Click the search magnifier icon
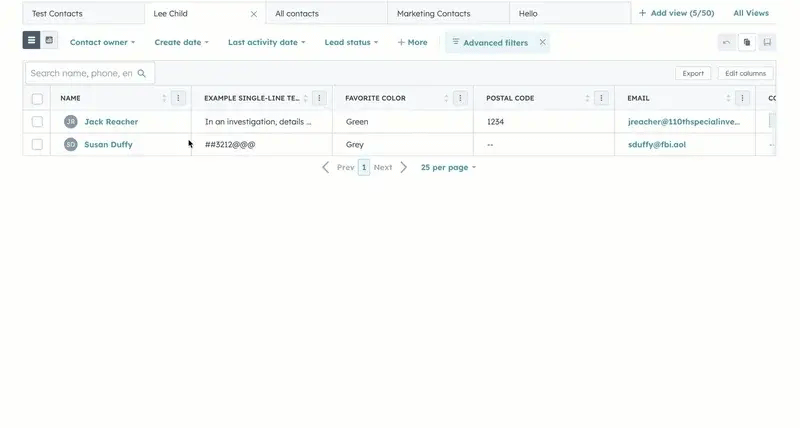This screenshot has width=800, height=428. pyautogui.click(x=142, y=73)
